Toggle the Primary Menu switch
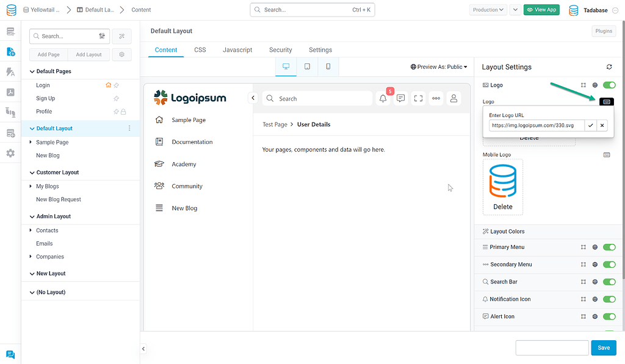 click(x=610, y=248)
